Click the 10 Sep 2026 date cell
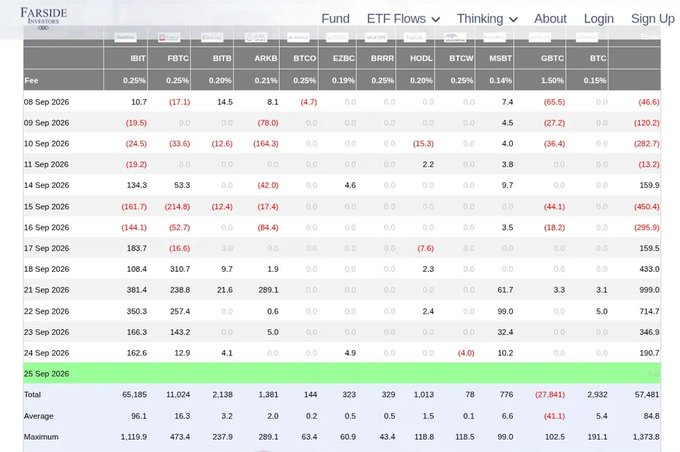This screenshot has height=452, width=680. tap(46, 144)
